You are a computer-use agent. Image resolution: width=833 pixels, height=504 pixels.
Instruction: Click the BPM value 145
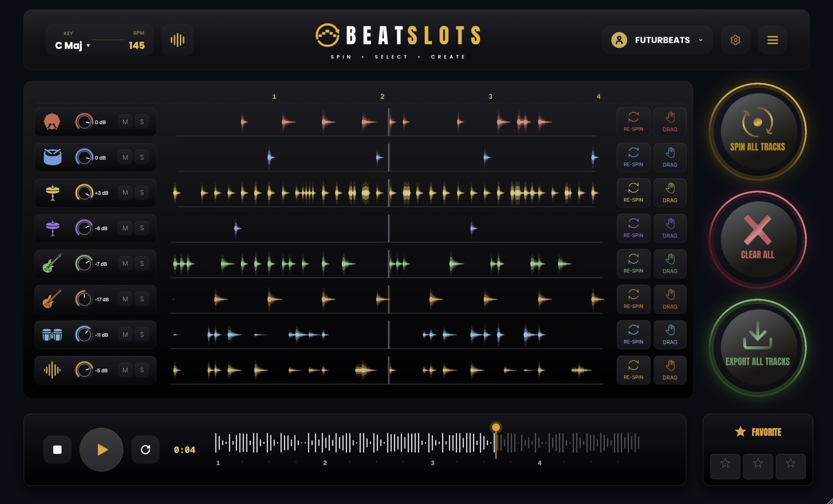(137, 46)
